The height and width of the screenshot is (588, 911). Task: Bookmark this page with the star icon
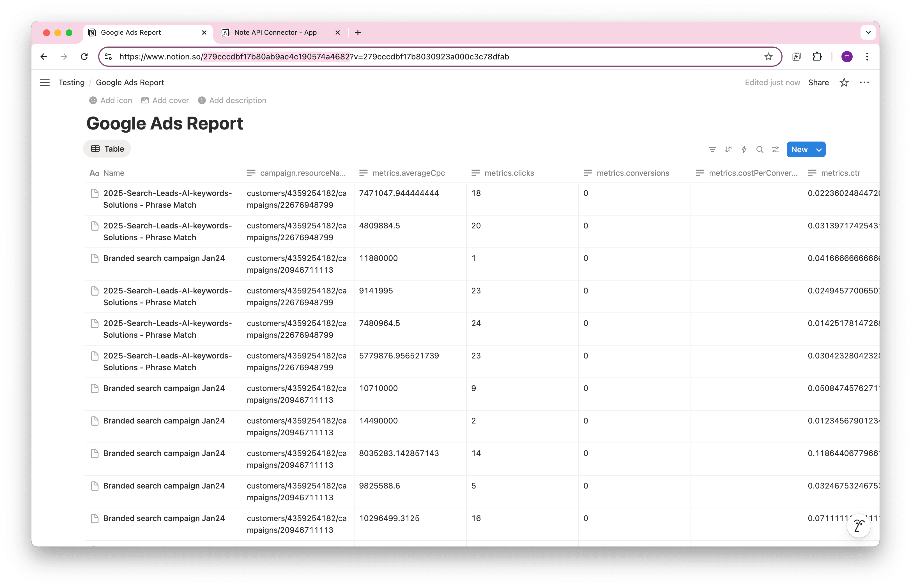[x=769, y=57]
